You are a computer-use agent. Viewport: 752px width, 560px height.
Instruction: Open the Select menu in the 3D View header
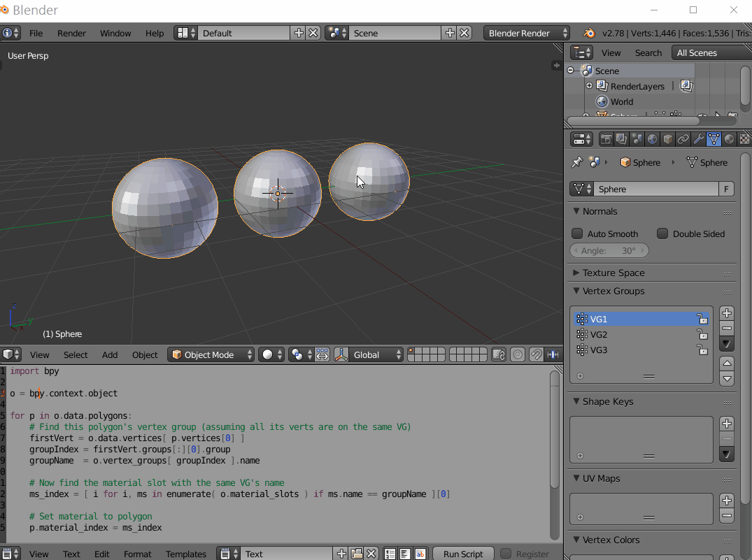(x=76, y=354)
